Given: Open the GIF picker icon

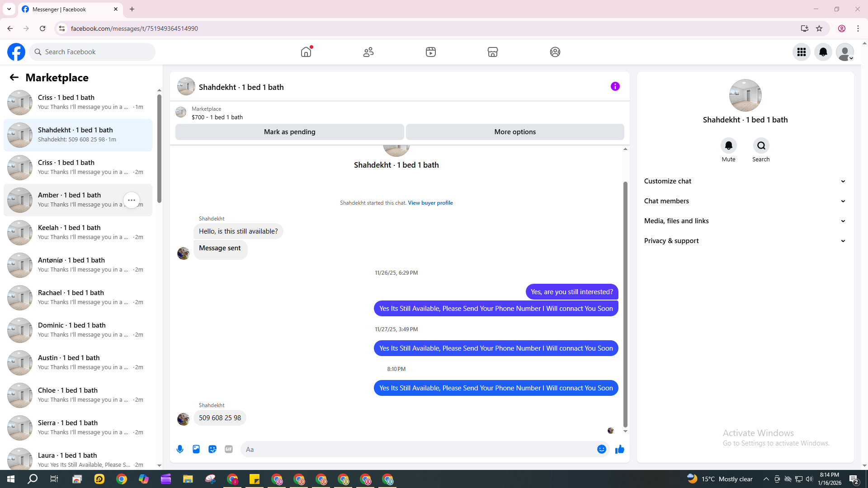Looking at the screenshot, I should coord(229,449).
